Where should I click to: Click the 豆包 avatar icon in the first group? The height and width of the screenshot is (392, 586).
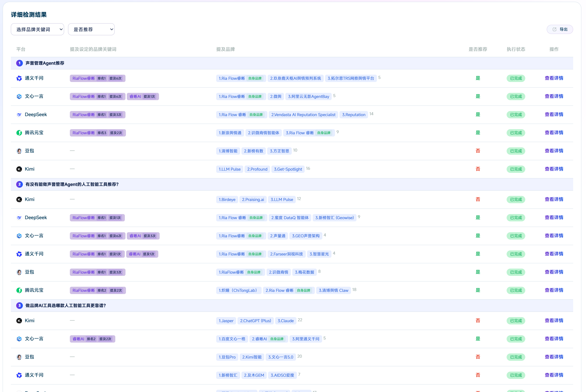[19, 151]
